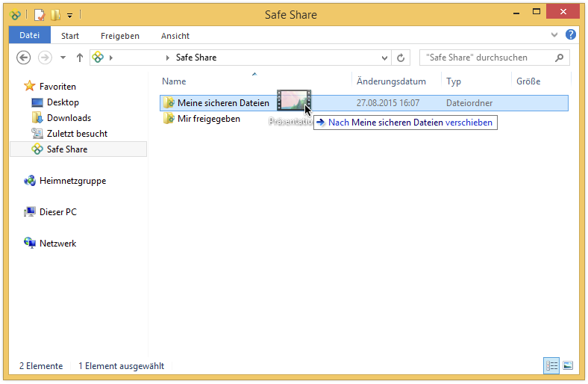
Task: Open Customize Quick Access Toolbar dropdown
Action: point(69,16)
